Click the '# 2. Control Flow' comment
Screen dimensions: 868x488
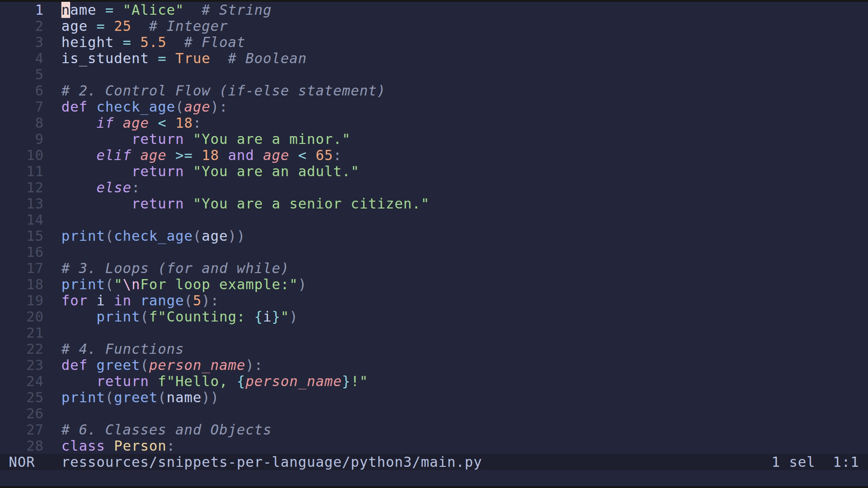(x=222, y=90)
